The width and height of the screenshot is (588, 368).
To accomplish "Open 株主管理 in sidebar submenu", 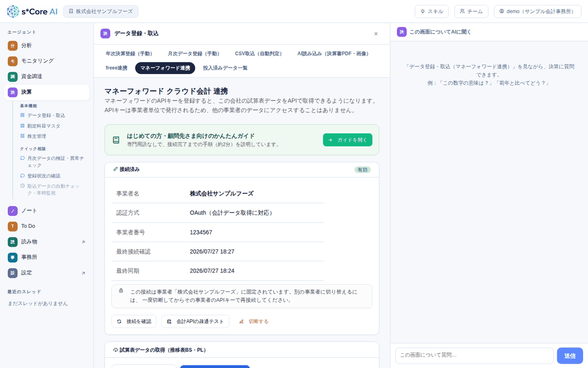I will 37,136.
